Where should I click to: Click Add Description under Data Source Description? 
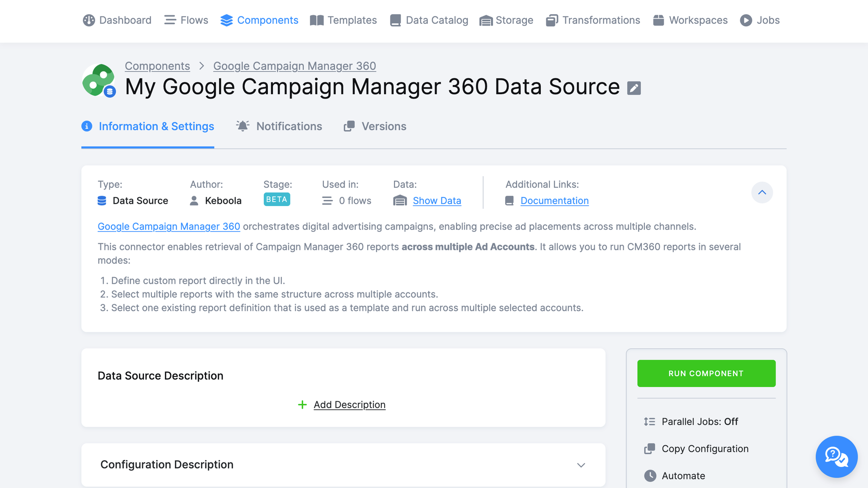pyautogui.click(x=349, y=404)
